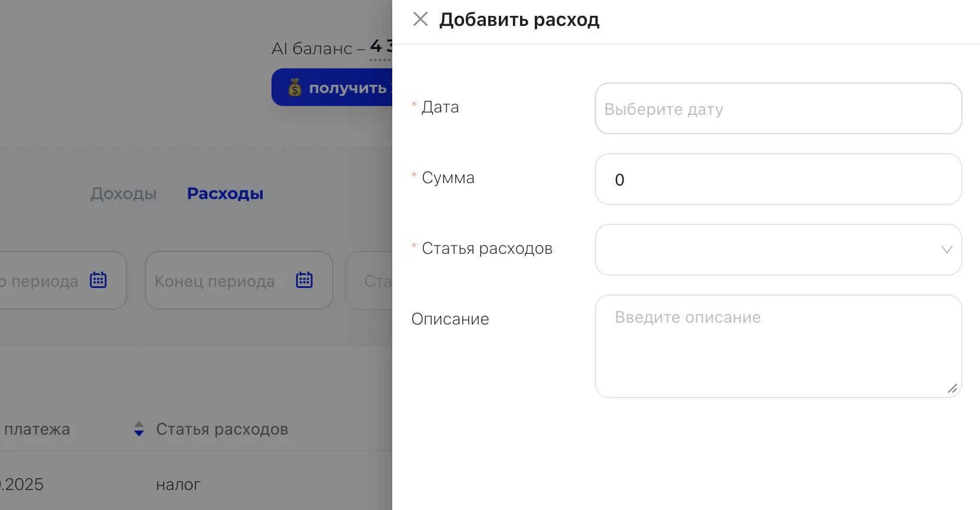Screen dimensions: 980x510
Task: Select the налог table row entry
Action: pyautogui.click(x=178, y=485)
